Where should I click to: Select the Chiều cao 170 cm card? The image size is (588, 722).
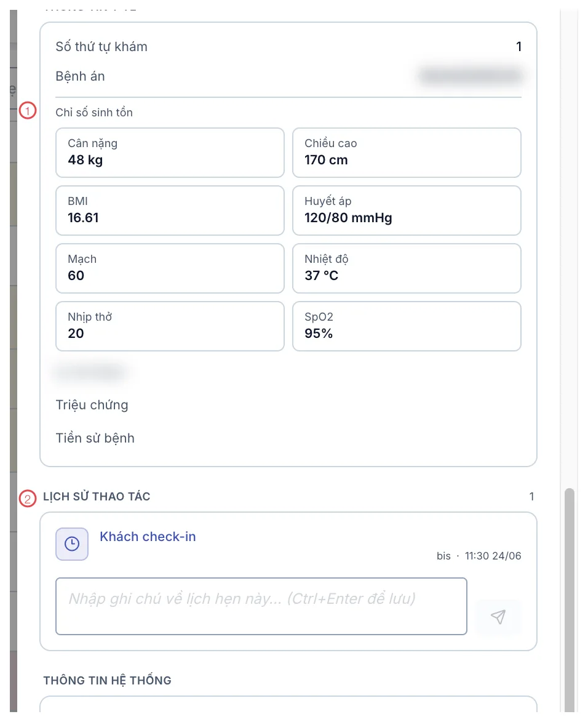point(407,153)
